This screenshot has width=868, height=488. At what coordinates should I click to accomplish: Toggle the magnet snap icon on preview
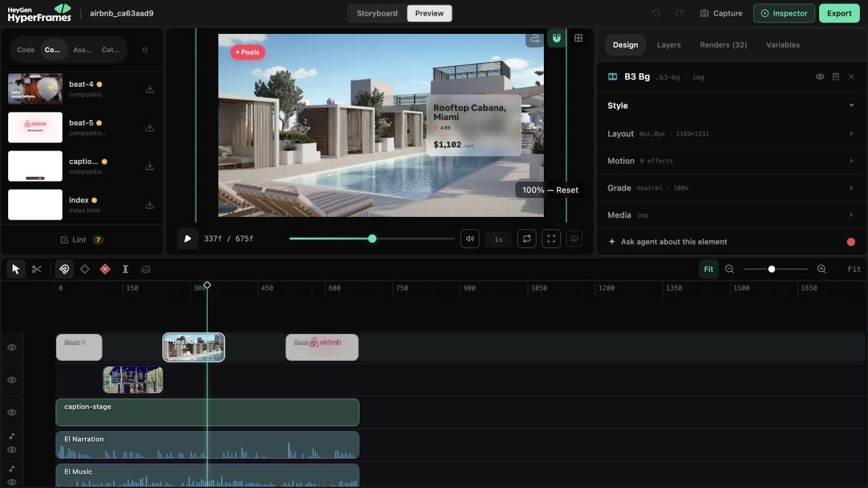coord(557,38)
